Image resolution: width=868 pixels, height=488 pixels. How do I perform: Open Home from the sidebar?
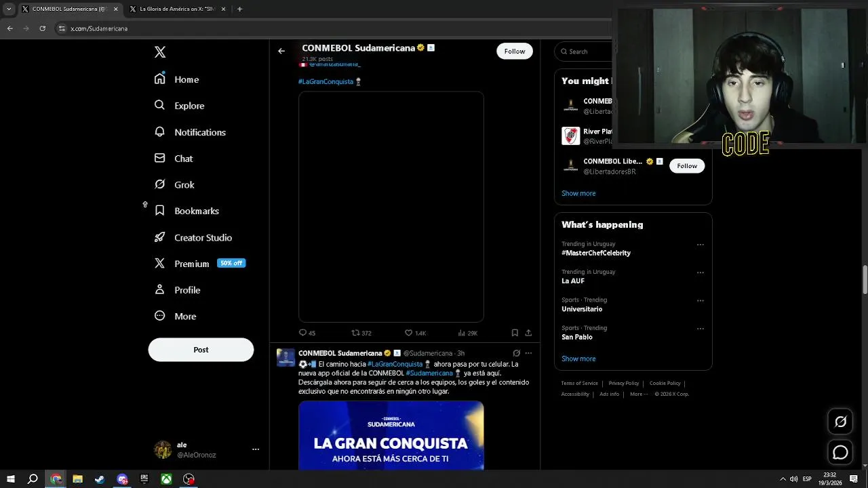pos(176,79)
